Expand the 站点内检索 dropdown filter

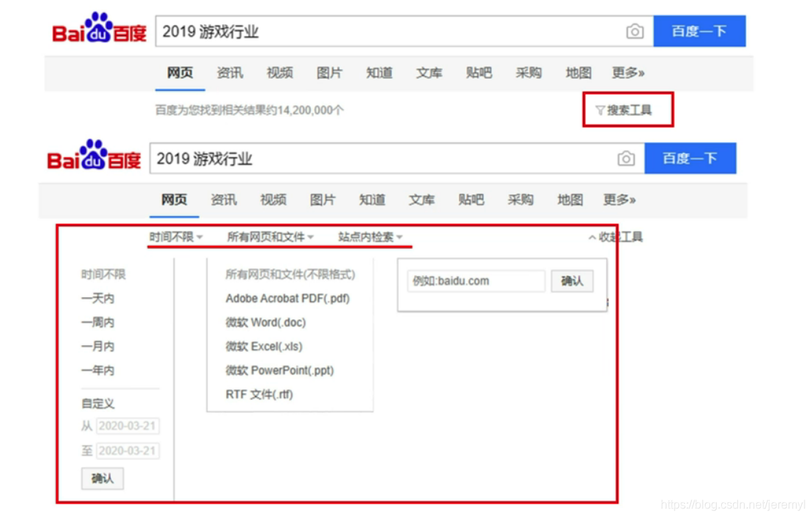[370, 237]
